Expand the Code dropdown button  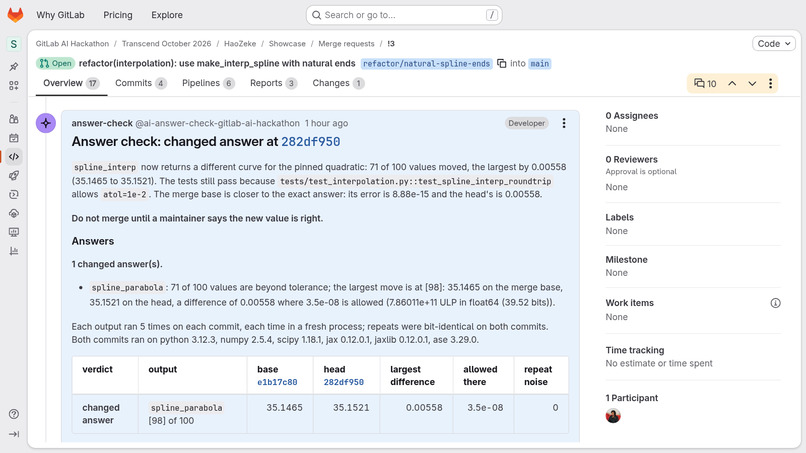[774, 44]
